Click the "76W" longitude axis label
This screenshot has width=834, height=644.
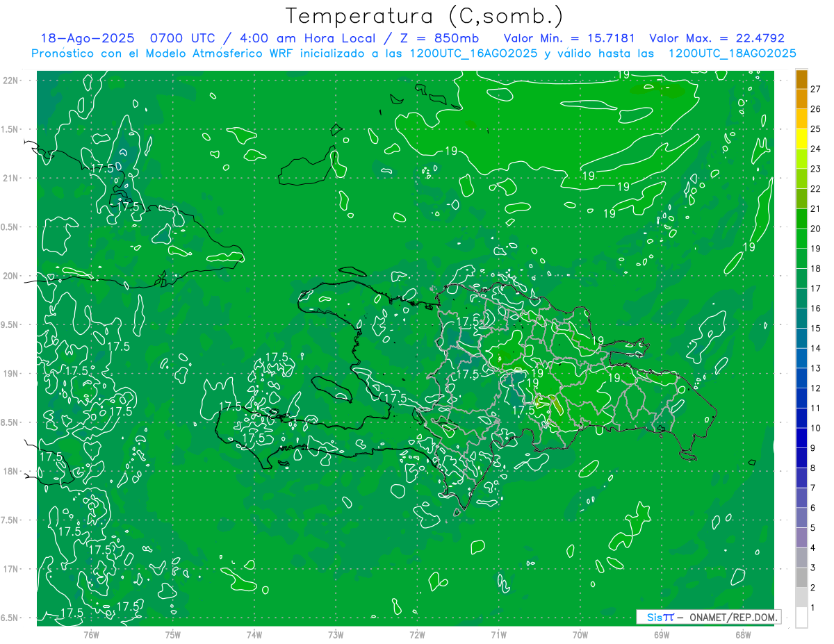coord(91,634)
